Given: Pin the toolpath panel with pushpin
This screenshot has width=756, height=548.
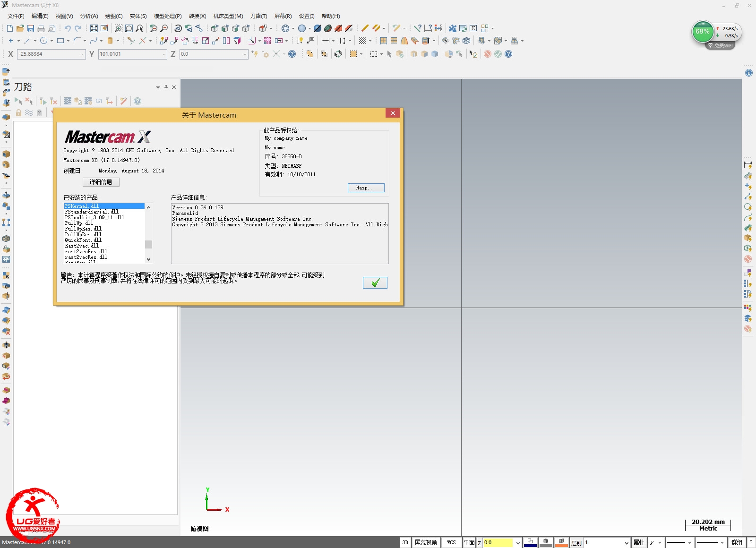Looking at the screenshot, I should [x=166, y=87].
